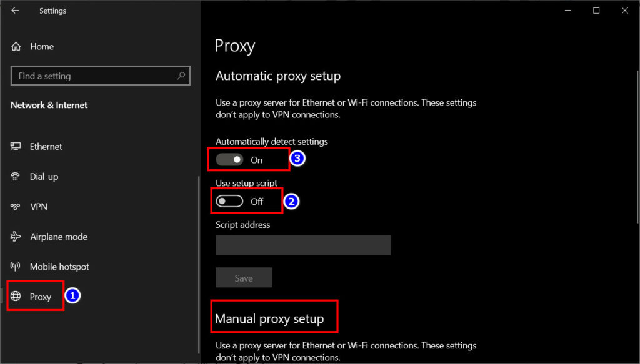Image resolution: width=640 pixels, height=364 pixels.
Task: Click the Automatic proxy setup section title
Action: click(277, 76)
